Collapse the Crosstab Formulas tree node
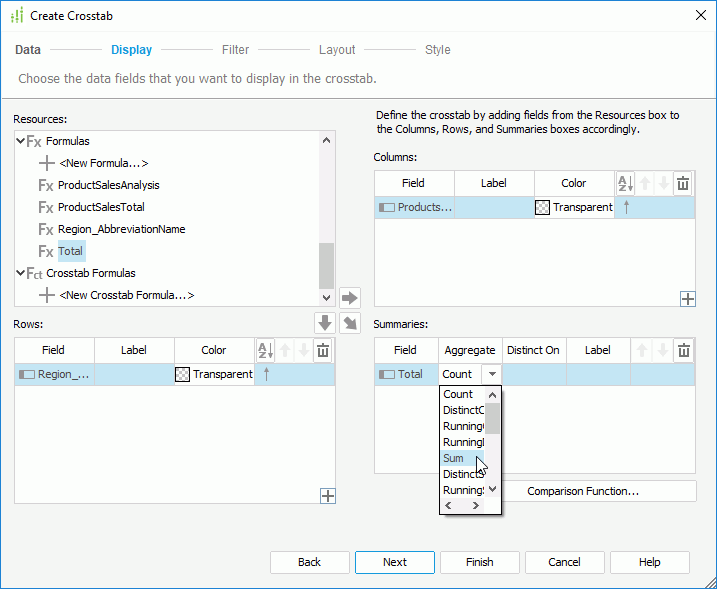 pyautogui.click(x=20, y=273)
